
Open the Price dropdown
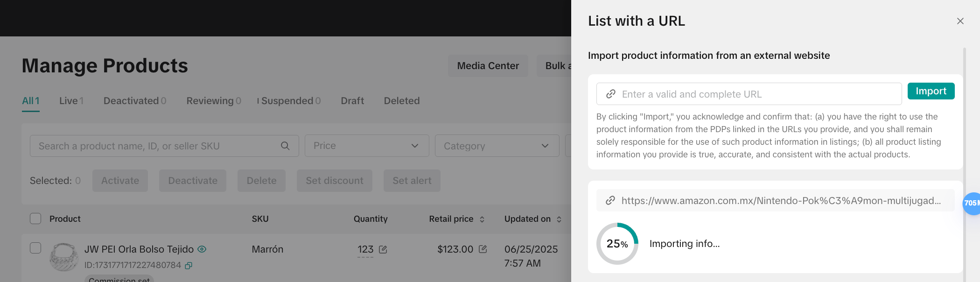pos(367,146)
